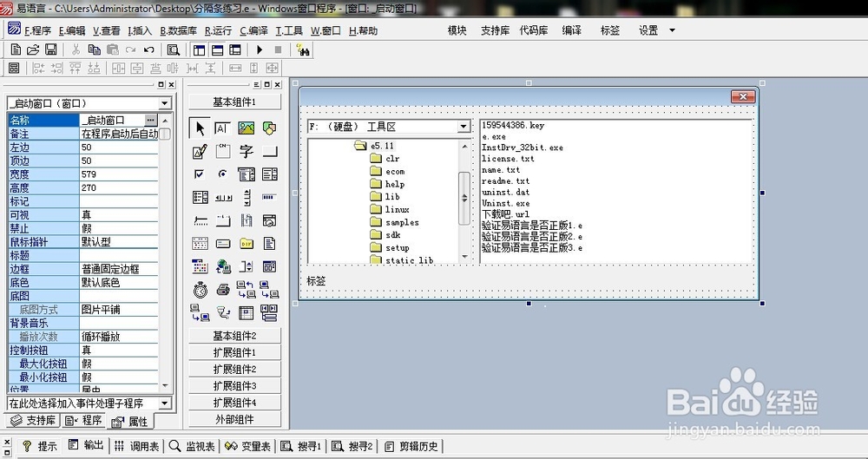Choose the picture box component icon
868x459 pixels.
[x=247, y=128]
